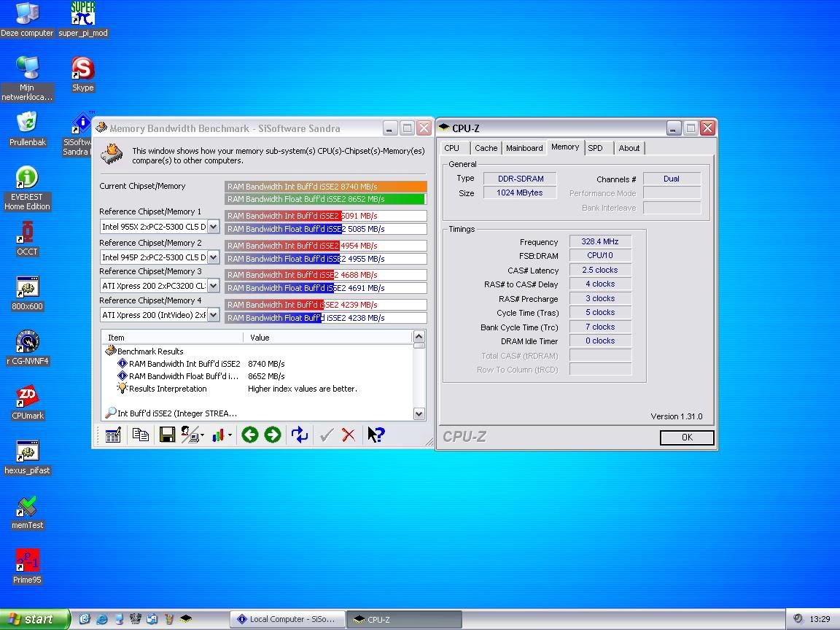
Task: Click the Options table icon in Sandra toolbar
Action: pyautogui.click(x=113, y=435)
